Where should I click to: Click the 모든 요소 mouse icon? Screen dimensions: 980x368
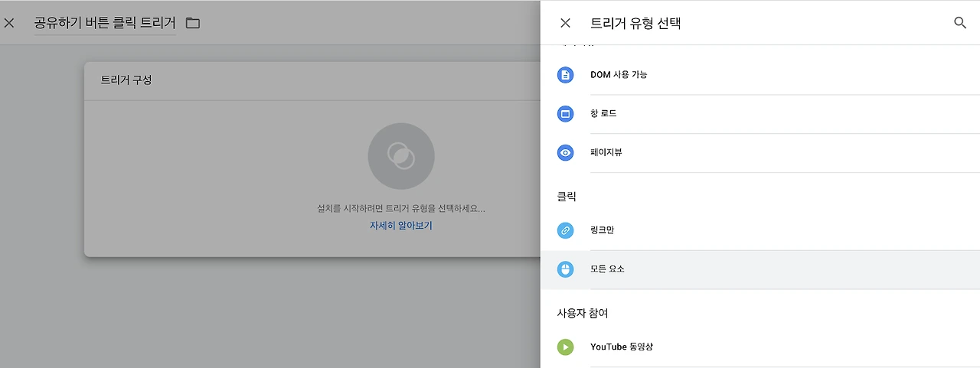pyautogui.click(x=565, y=269)
